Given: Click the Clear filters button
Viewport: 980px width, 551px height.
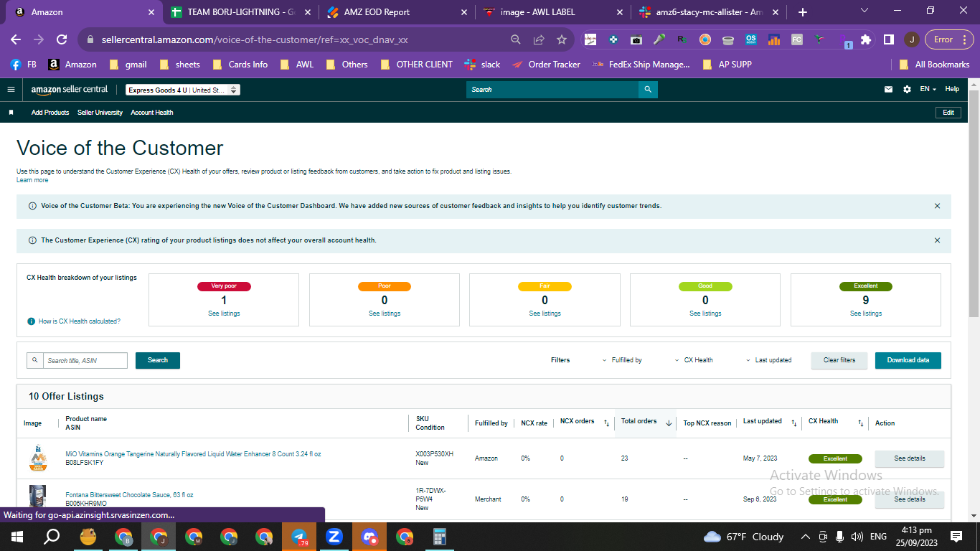Looking at the screenshot, I should [x=839, y=360].
